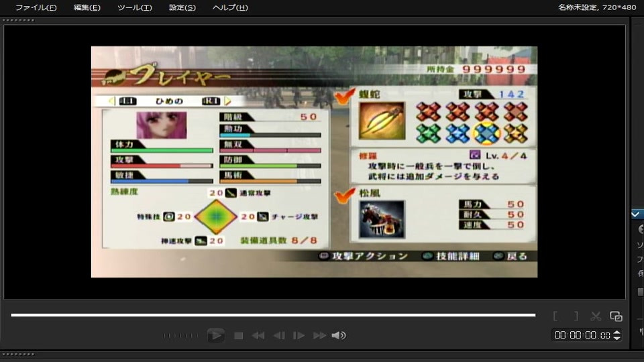This screenshot has width=644, height=362.
Task: Enlarge the preview window
Action: (x=616, y=316)
